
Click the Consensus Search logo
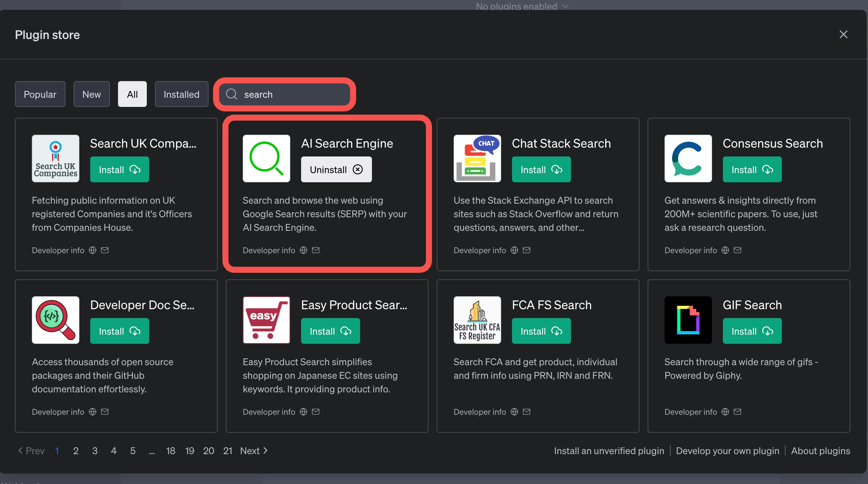687,158
